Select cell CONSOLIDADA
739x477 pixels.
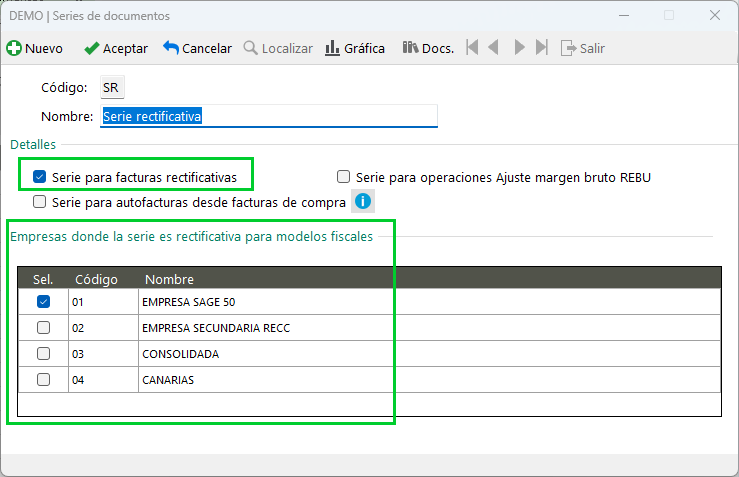429,354
